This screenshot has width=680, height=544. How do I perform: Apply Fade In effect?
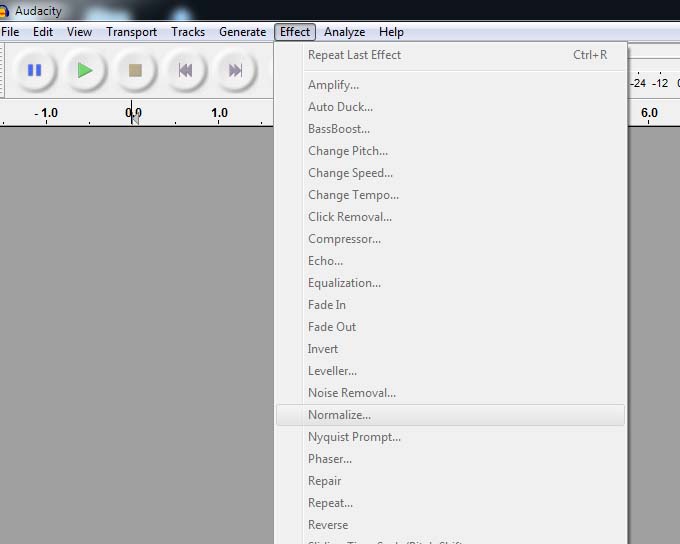click(451, 305)
